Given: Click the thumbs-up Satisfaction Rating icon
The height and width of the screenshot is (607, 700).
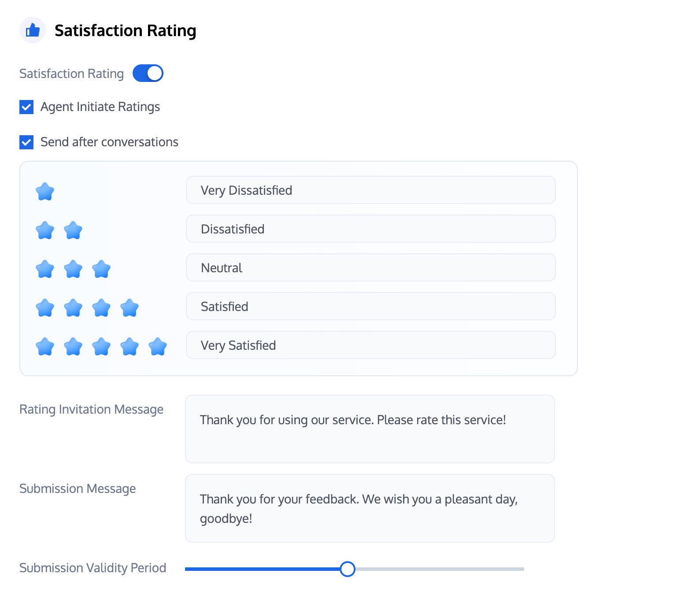Looking at the screenshot, I should [33, 30].
